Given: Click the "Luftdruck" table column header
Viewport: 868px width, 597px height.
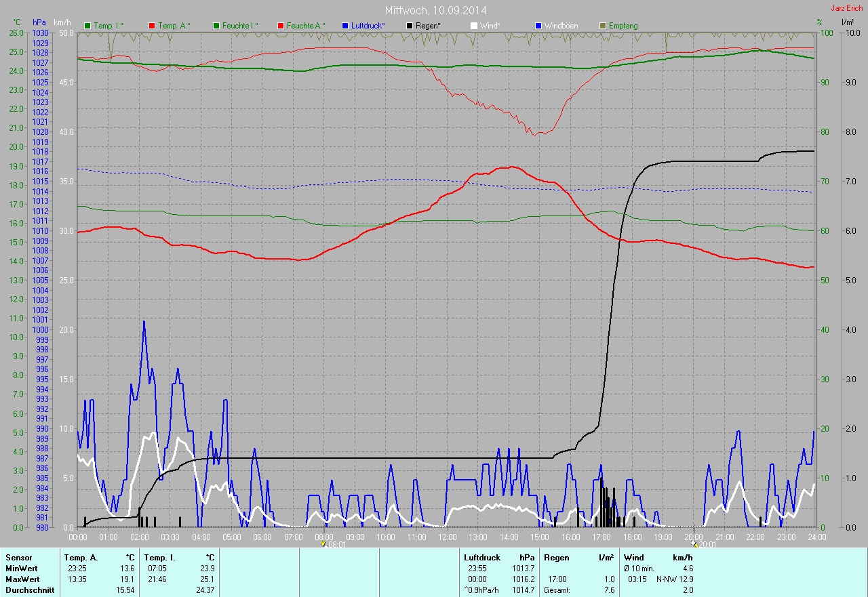Looking at the screenshot, I should coord(482,558).
